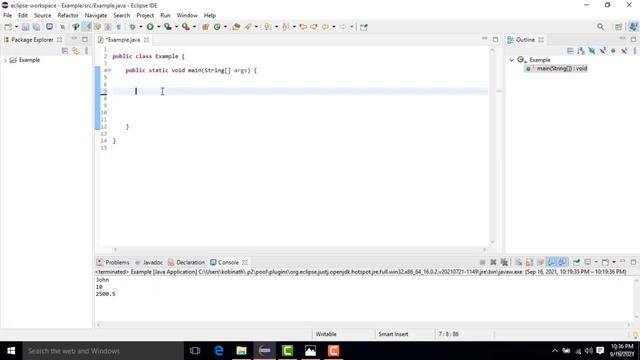The height and width of the screenshot is (360, 640).
Task: Click the New Java Package icon
Action: (x=206, y=27)
